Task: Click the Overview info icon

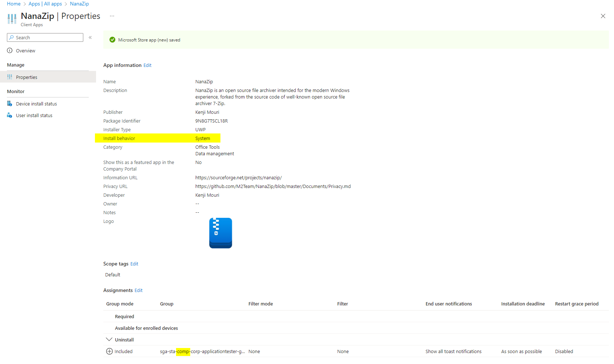Action: click(x=10, y=51)
